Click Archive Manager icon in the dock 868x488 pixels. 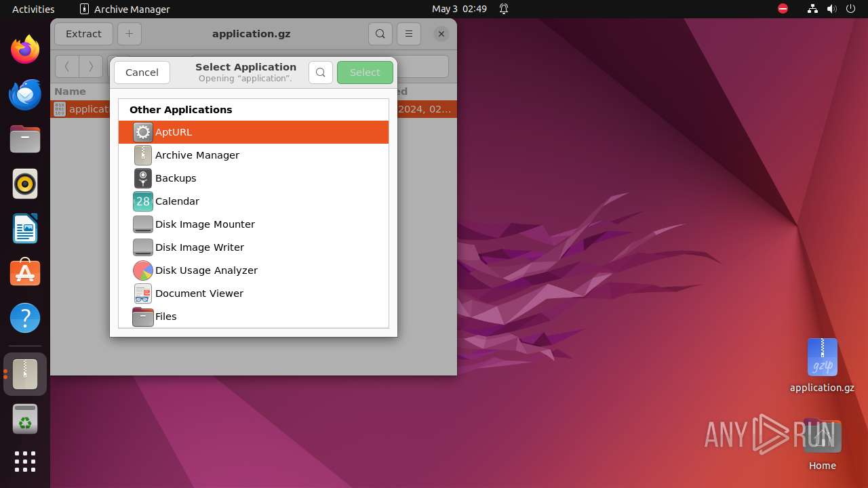tap(25, 374)
